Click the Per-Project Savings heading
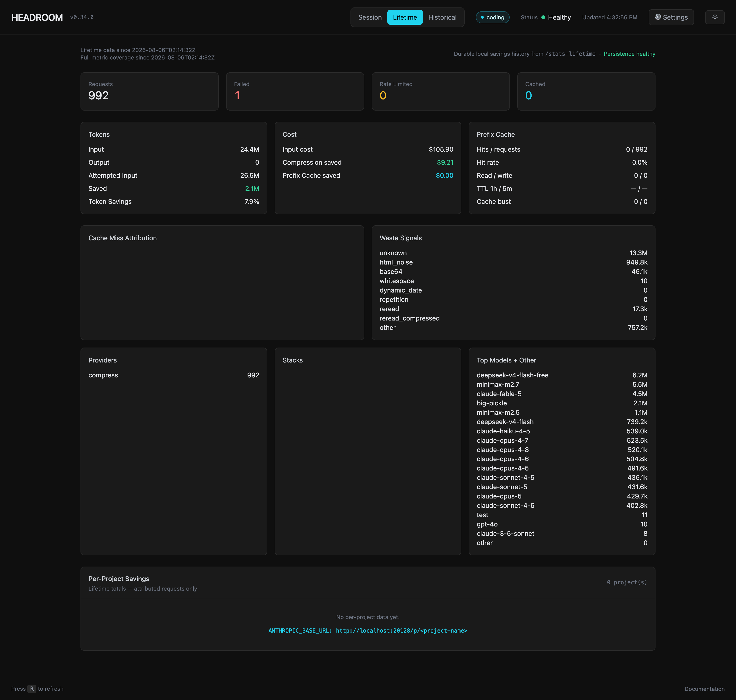736x700 pixels. [119, 579]
